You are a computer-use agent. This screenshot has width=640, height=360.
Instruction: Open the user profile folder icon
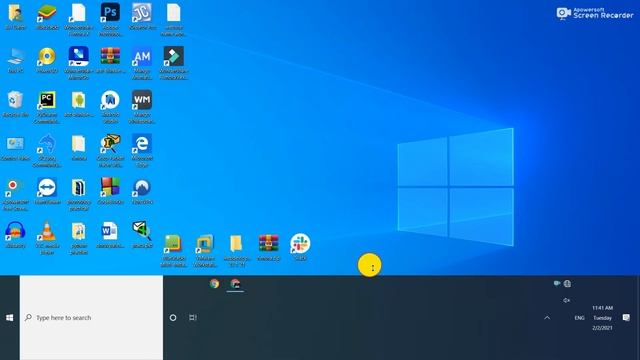[16, 16]
